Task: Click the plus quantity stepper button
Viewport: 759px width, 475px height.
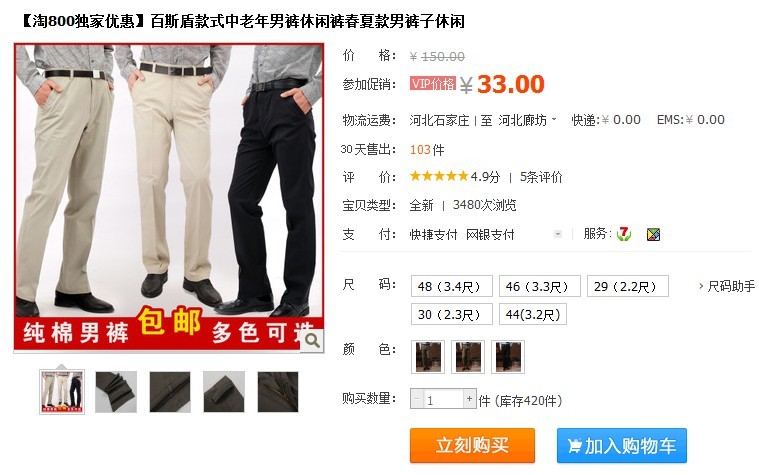Action: [x=469, y=399]
